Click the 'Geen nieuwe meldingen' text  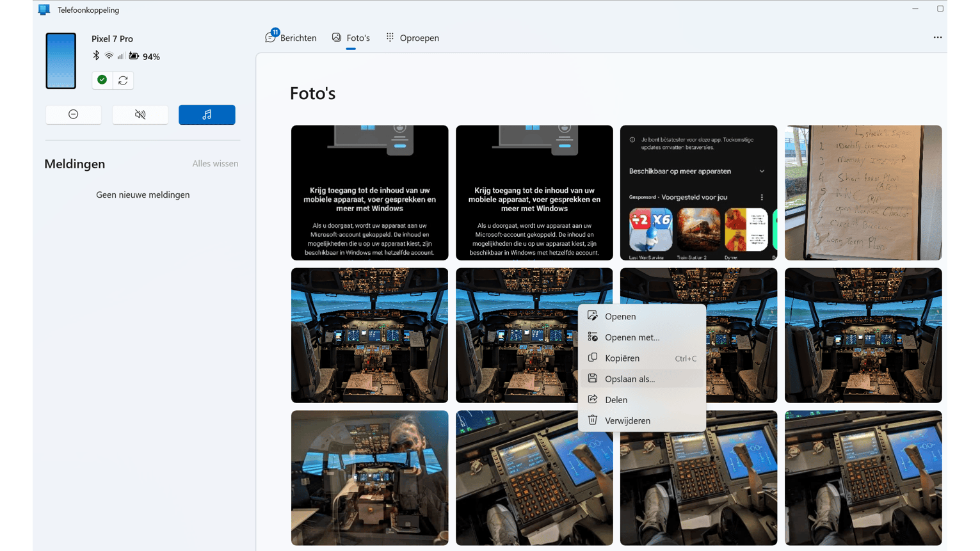pyautogui.click(x=143, y=195)
